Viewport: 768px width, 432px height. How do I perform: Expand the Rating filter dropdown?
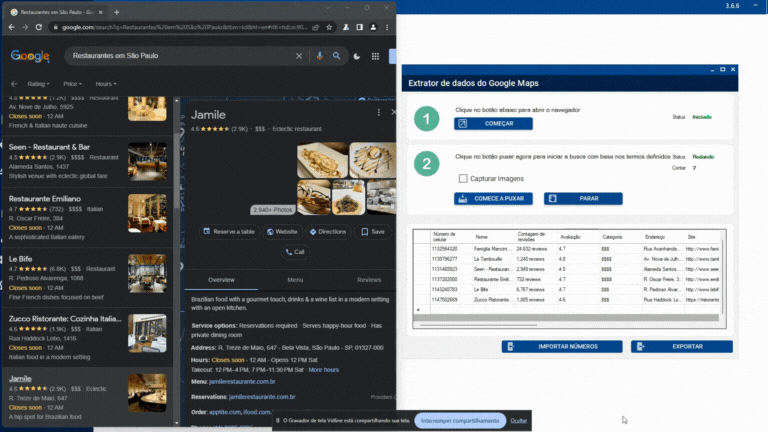[x=38, y=84]
